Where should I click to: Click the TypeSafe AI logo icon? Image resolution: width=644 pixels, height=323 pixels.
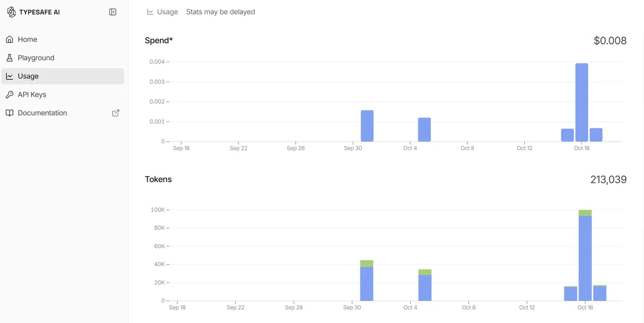click(x=11, y=12)
